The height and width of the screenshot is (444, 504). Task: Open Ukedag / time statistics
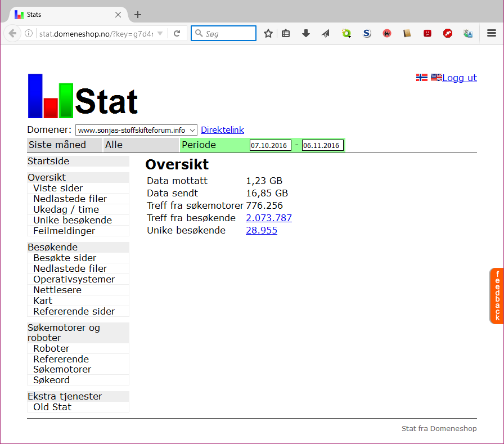pos(78,210)
